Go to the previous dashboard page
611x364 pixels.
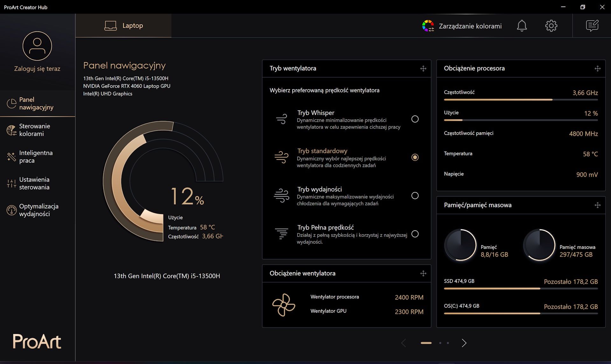(x=404, y=343)
